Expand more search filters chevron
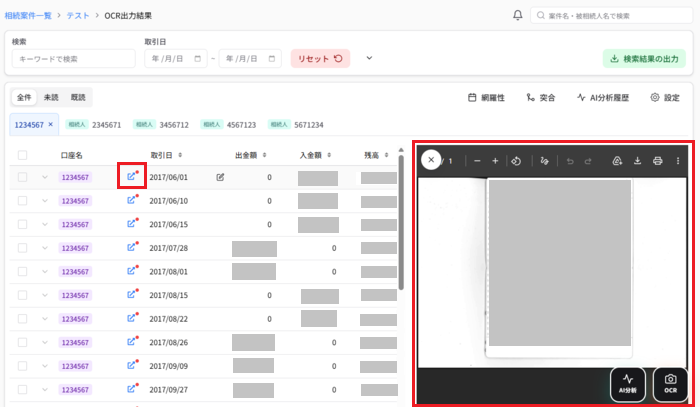Screen dimensions: 700x407 (369, 58)
